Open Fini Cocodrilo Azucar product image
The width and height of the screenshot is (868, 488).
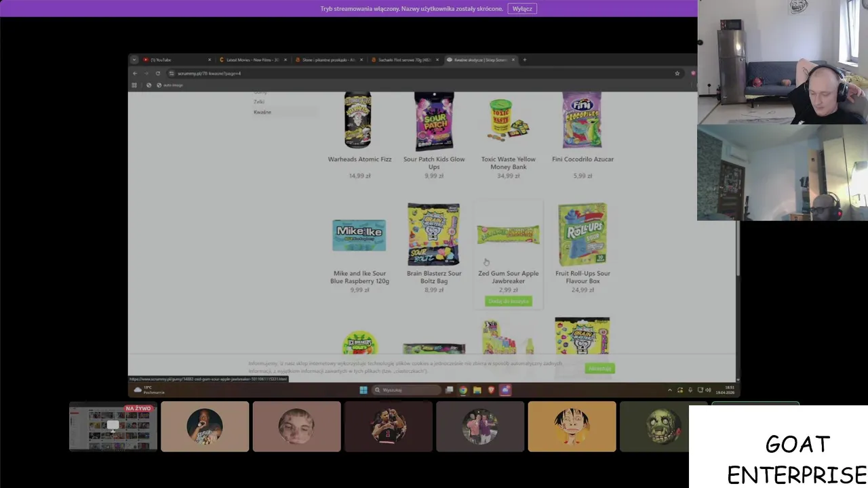[582, 120]
